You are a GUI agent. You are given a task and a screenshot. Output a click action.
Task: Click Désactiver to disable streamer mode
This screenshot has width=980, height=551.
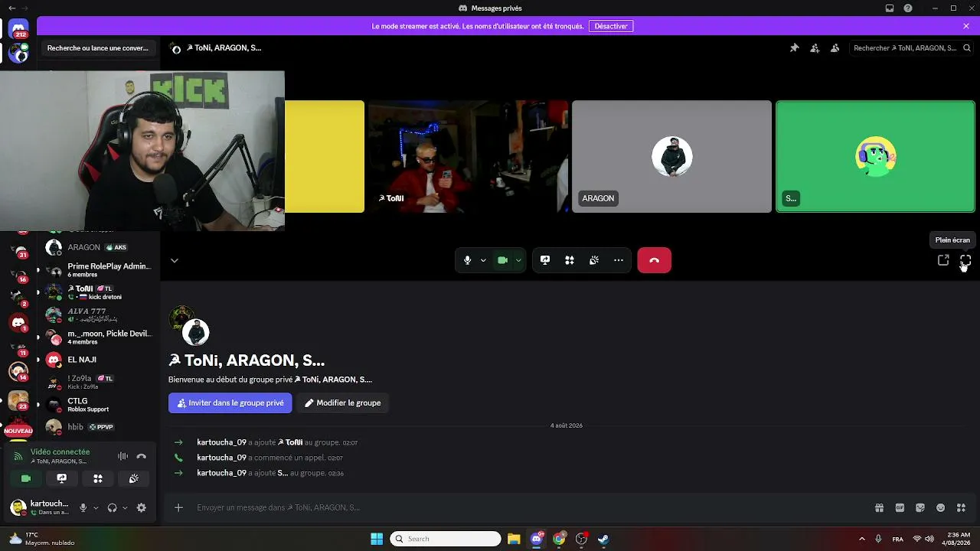[611, 26]
